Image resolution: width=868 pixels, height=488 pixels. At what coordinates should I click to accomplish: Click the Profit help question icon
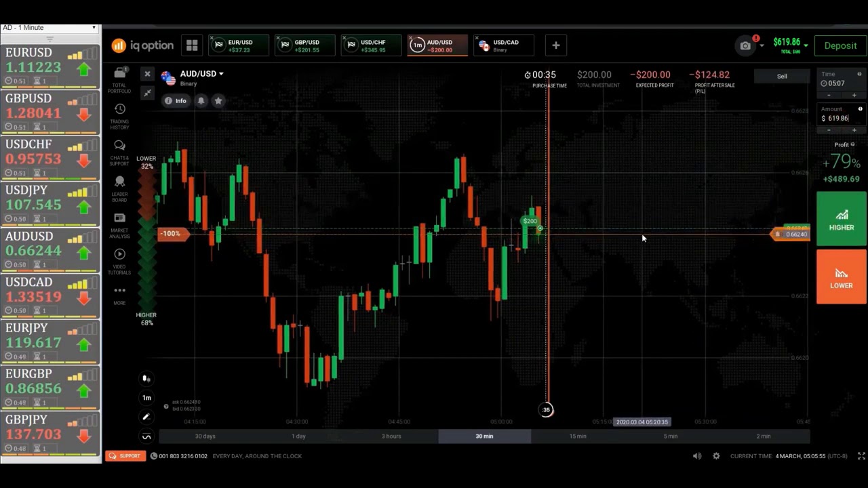[852, 144]
